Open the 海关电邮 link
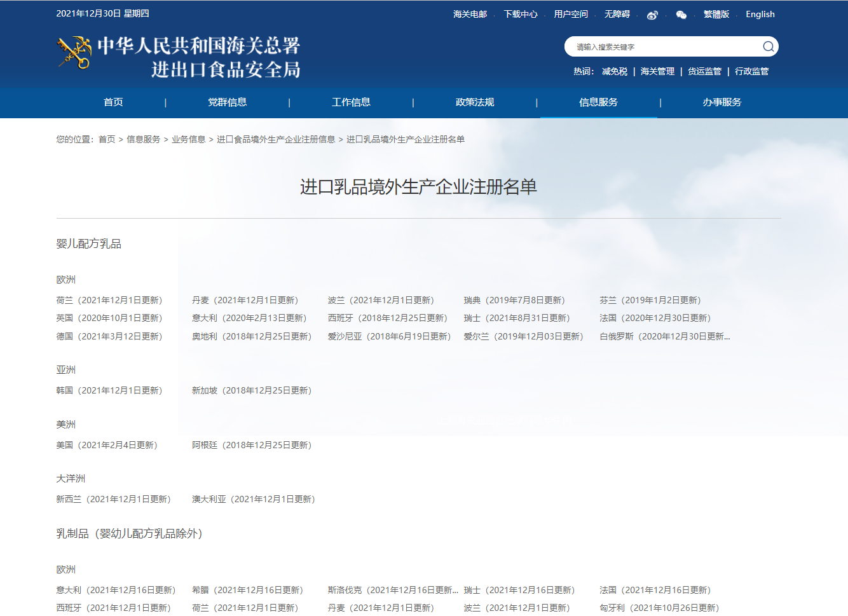Viewport: 848px width, 616px height. pos(470,14)
